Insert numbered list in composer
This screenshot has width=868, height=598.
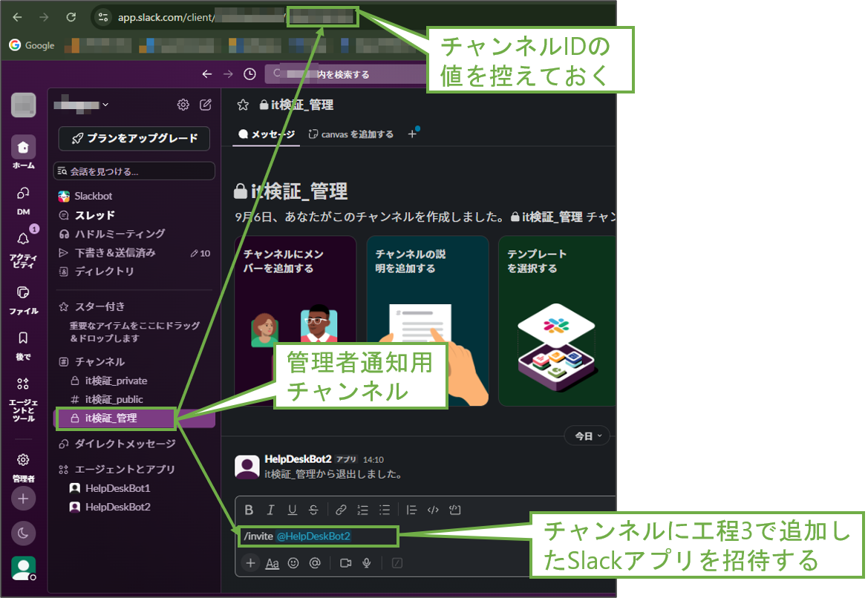(362, 510)
